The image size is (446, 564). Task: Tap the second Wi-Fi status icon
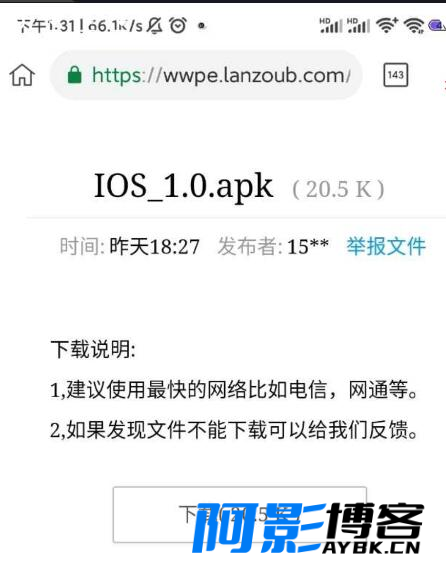click(414, 26)
